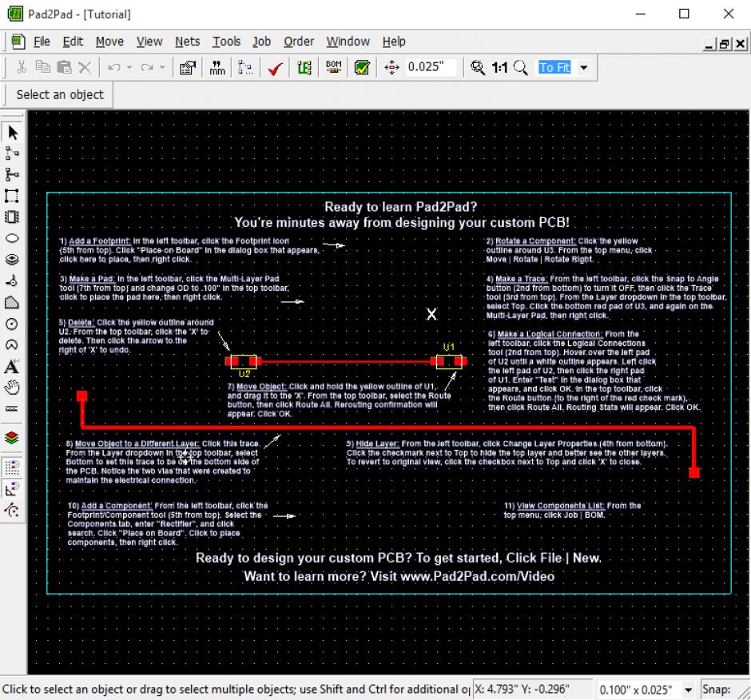Set zoom to 1:1
The width and height of the screenshot is (751, 700).
pos(499,68)
